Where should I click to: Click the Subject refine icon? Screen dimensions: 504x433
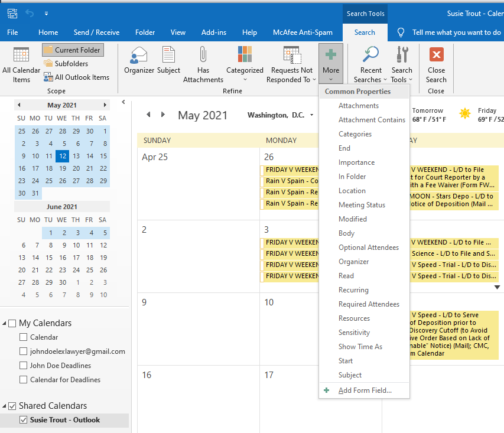pyautogui.click(x=168, y=55)
